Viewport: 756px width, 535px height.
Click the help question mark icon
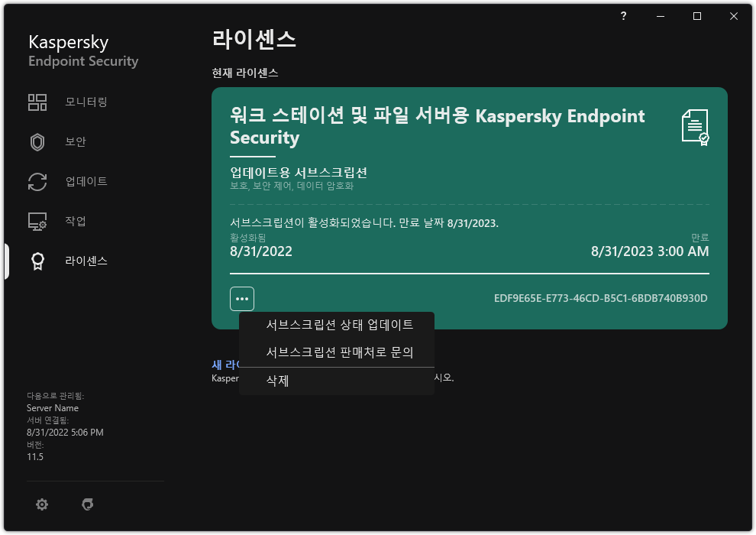tap(622, 16)
